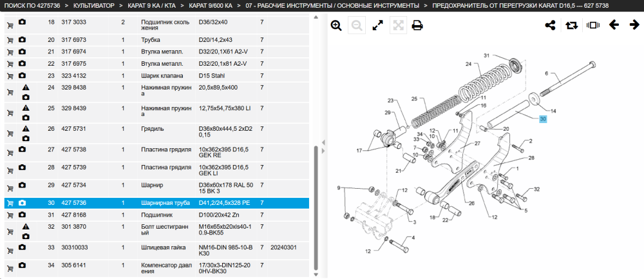Collapse the parts list panel left
This screenshot has height=279, width=644.
coord(323,142)
